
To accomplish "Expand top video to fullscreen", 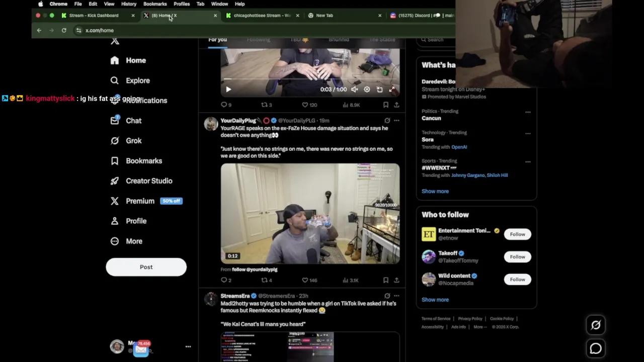I will click(392, 89).
